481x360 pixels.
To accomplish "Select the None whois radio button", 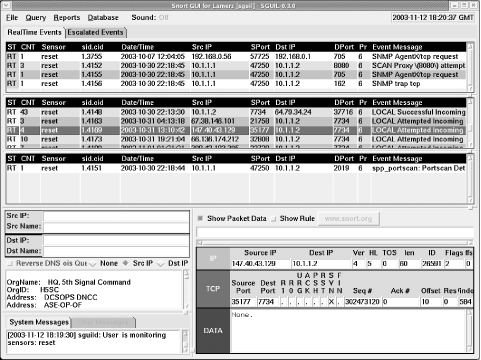I will tap(93, 264).
